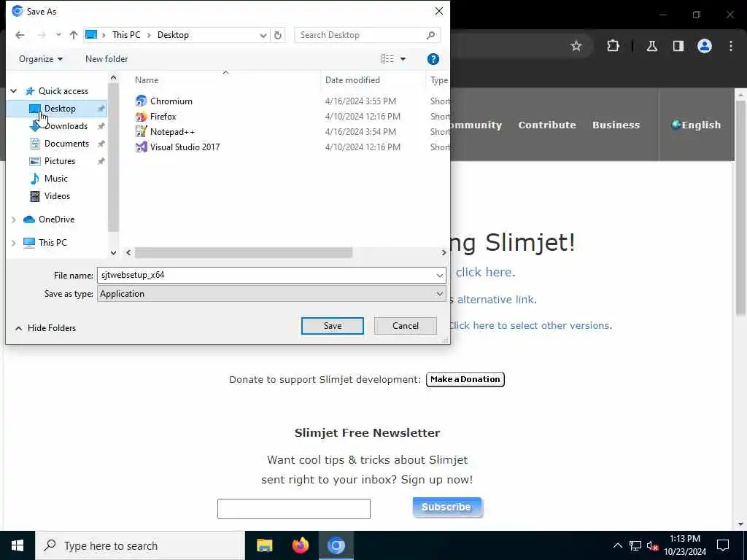Open the blue Help question mark
The height and width of the screenshot is (560, 747).
coord(433,59)
